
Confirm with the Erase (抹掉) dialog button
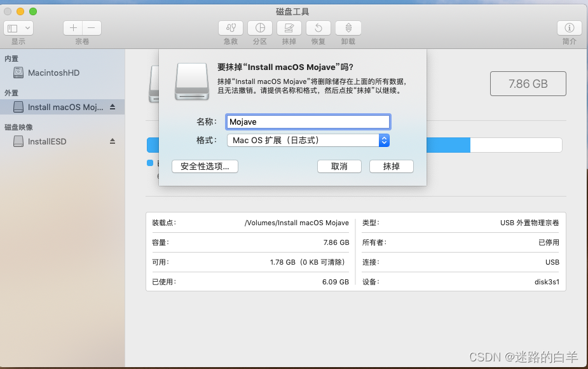pos(392,166)
